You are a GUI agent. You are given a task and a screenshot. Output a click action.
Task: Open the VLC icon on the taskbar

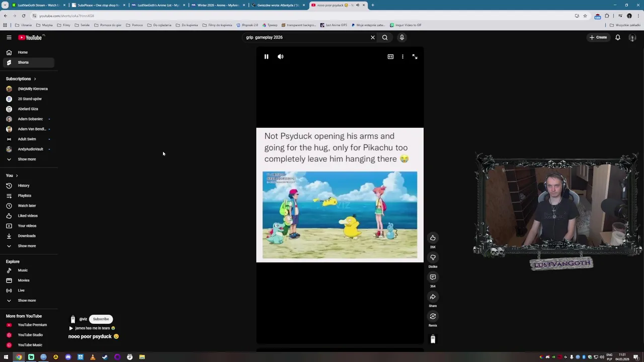pyautogui.click(x=93, y=357)
